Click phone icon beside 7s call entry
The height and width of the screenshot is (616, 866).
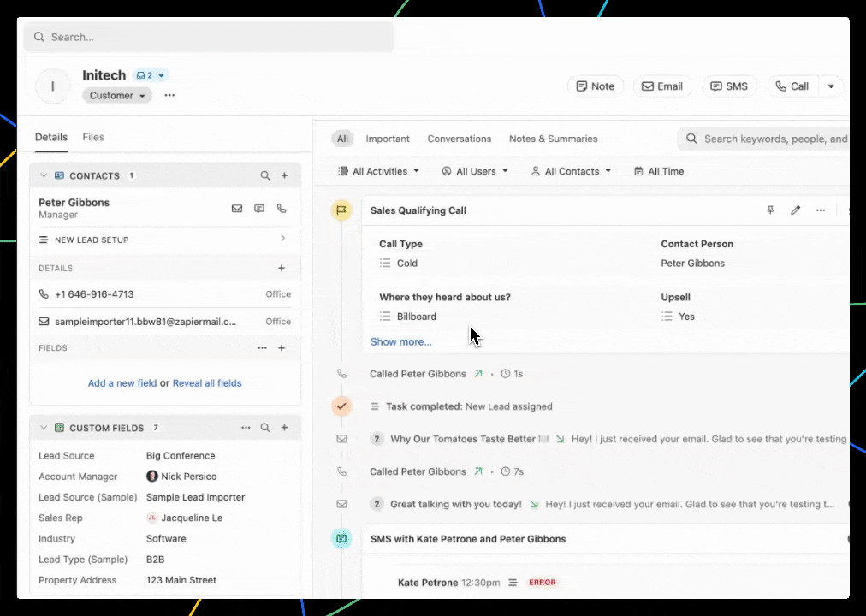pyautogui.click(x=342, y=471)
